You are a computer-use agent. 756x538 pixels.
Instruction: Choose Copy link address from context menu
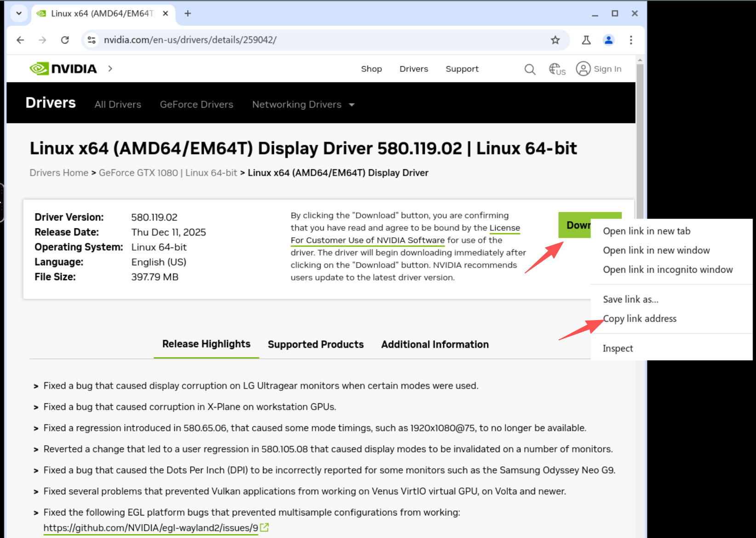tap(640, 319)
